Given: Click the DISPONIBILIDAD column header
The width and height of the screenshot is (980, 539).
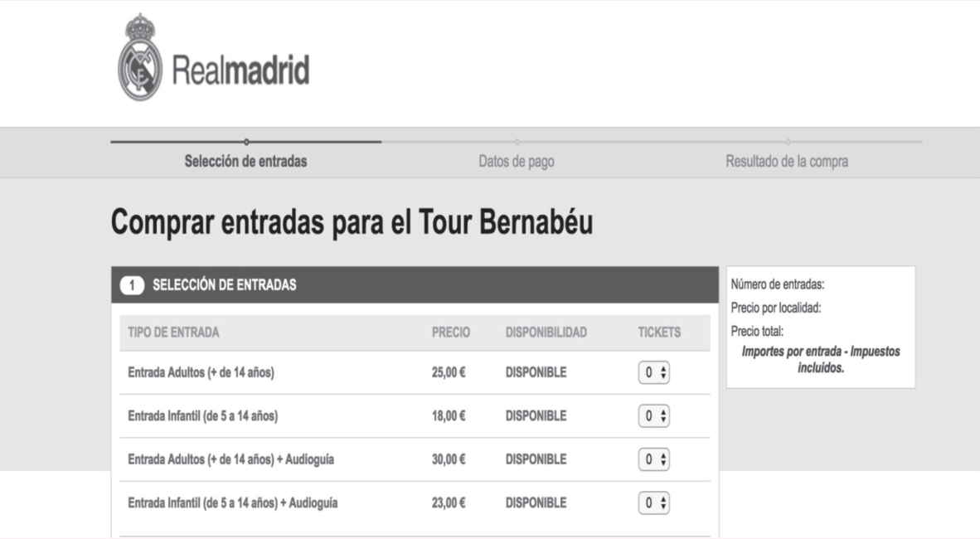Looking at the screenshot, I should coord(546,333).
